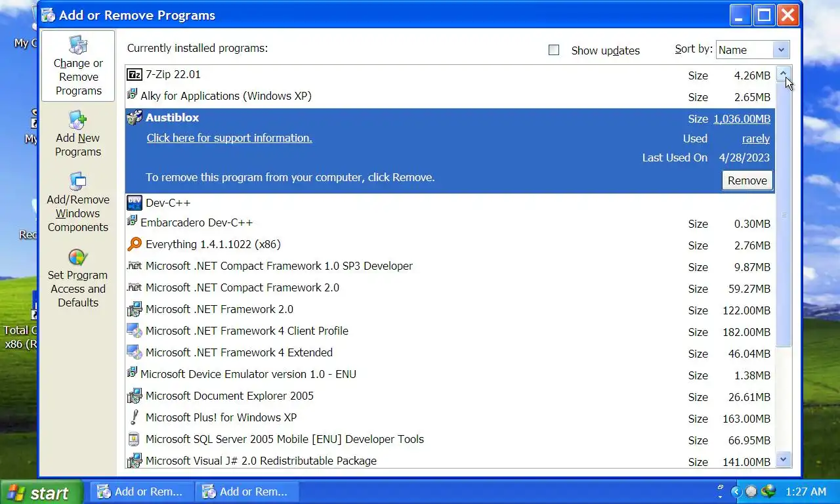Open Austiblox support information link
840x504 pixels.
click(x=229, y=138)
